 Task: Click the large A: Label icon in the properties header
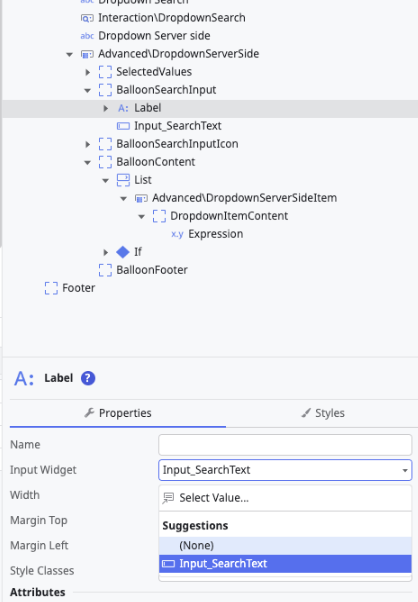[24, 379]
